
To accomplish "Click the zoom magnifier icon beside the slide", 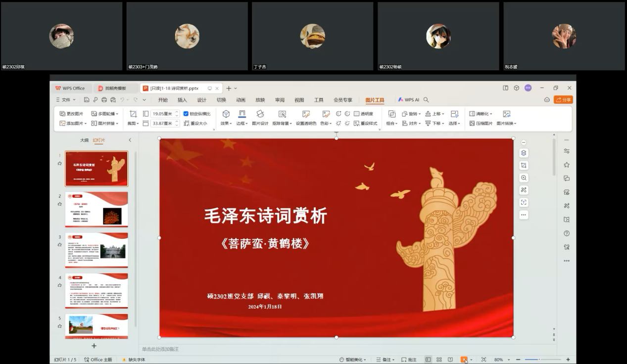I will tap(524, 178).
